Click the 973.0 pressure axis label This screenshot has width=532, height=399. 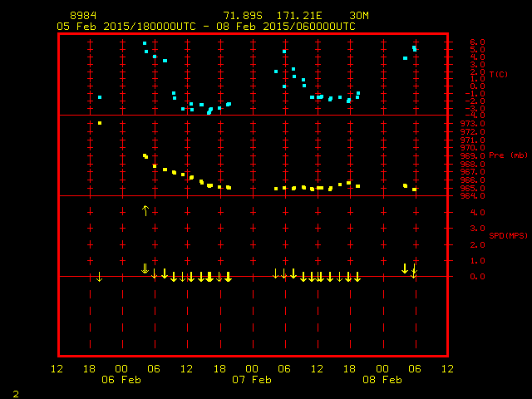point(473,124)
